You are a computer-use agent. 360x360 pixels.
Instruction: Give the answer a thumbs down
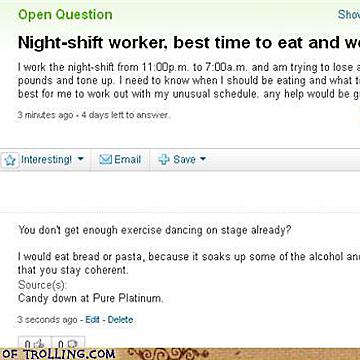(x=68, y=344)
